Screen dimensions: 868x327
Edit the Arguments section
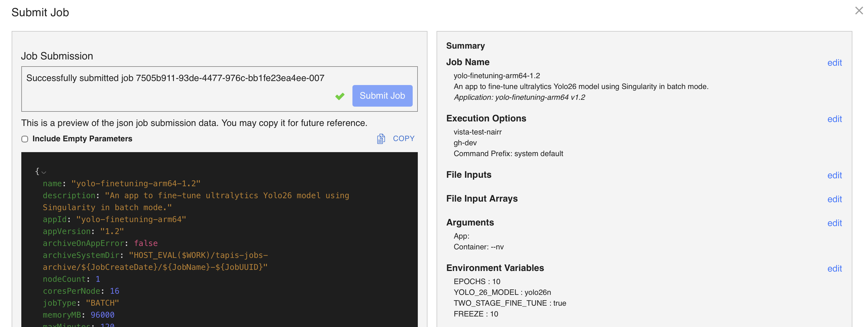click(834, 223)
